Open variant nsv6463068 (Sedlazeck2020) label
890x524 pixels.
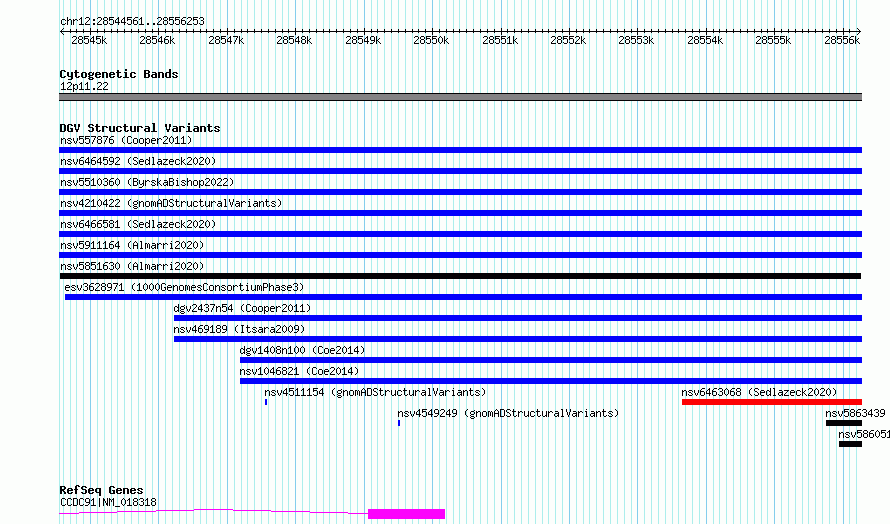(x=759, y=392)
